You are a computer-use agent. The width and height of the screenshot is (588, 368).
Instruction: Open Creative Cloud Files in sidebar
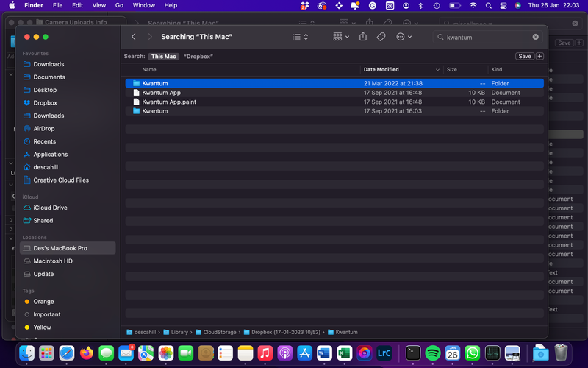coord(60,180)
